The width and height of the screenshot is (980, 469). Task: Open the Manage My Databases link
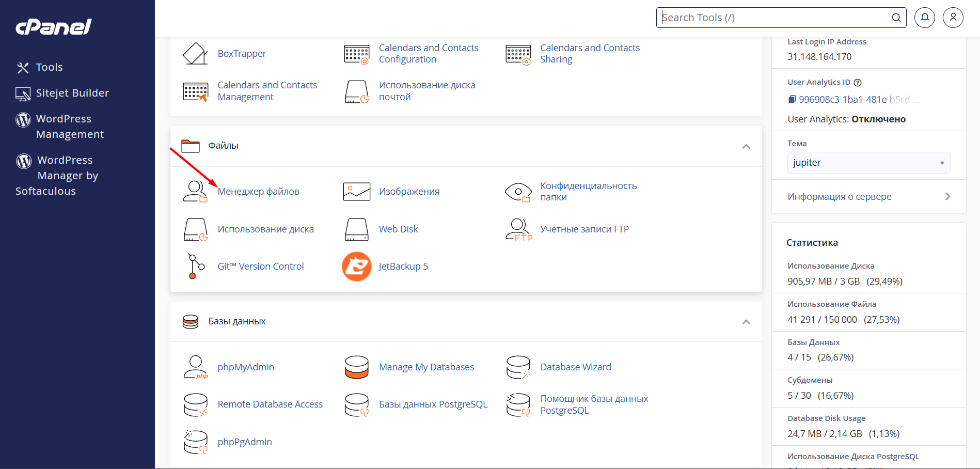pos(426,367)
